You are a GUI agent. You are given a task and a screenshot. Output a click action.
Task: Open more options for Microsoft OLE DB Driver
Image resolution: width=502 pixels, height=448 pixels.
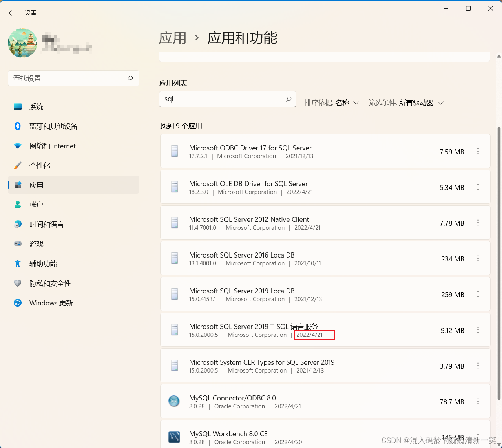click(478, 187)
